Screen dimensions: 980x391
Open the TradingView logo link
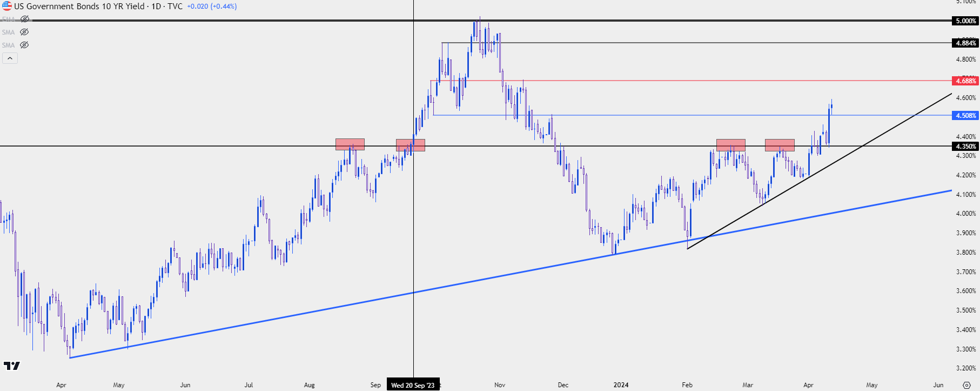12,366
